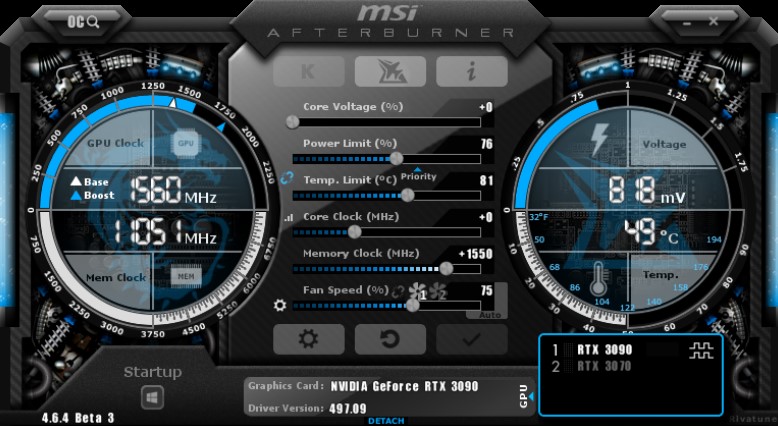This screenshot has height=426, width=778.
Task: Click the Kombustor K button
Action: coord(309,71)
